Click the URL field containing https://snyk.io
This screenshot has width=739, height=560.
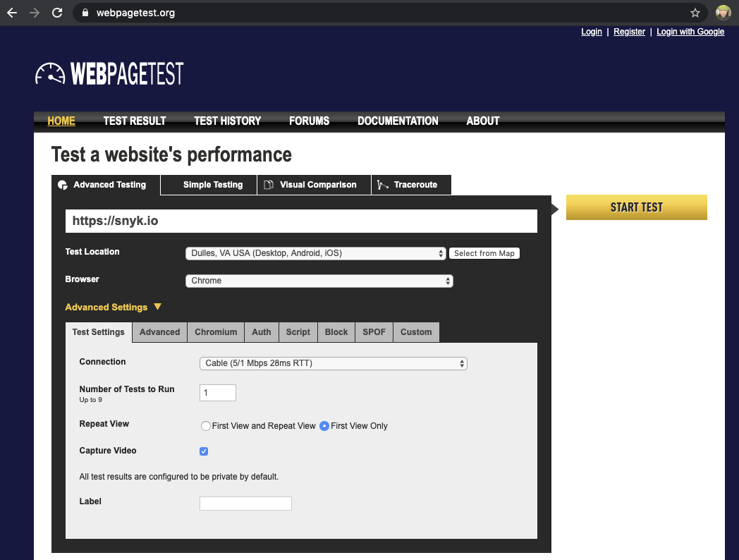pos(301,221)
